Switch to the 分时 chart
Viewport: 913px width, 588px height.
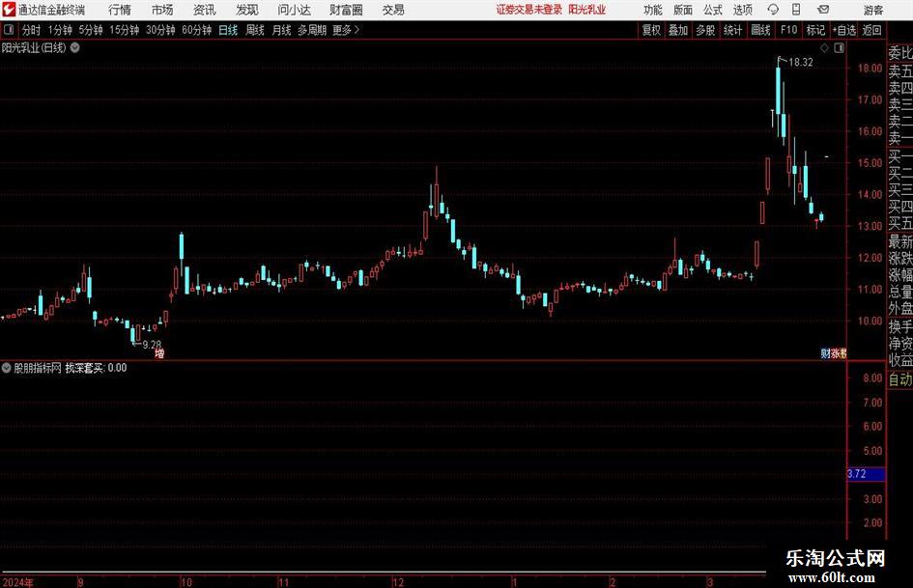(x=31, y=30)
